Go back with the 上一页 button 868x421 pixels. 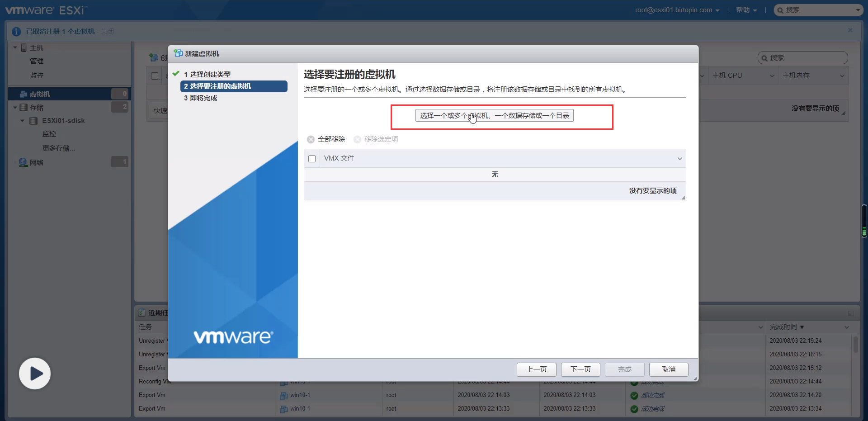(537, 369)
